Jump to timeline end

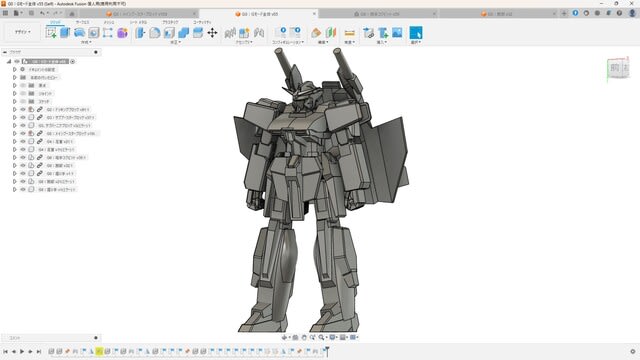39,351
